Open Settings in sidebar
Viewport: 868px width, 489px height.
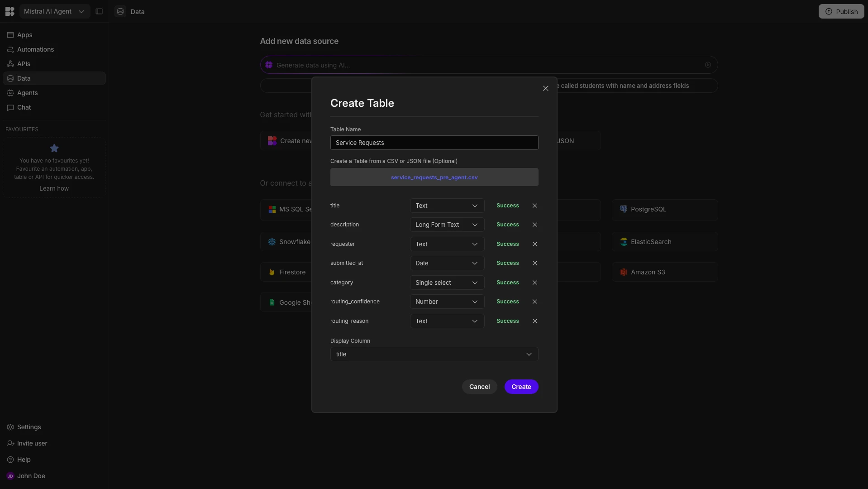tap(54, 427)
